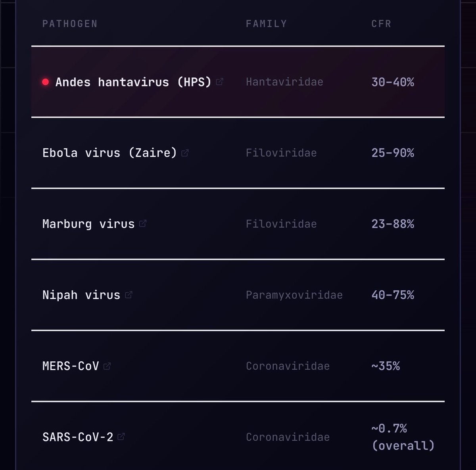The height and width of the screenshot is (470, 476).
Task: Select the 25-90% CFR value
Action: tap(393, 153)
